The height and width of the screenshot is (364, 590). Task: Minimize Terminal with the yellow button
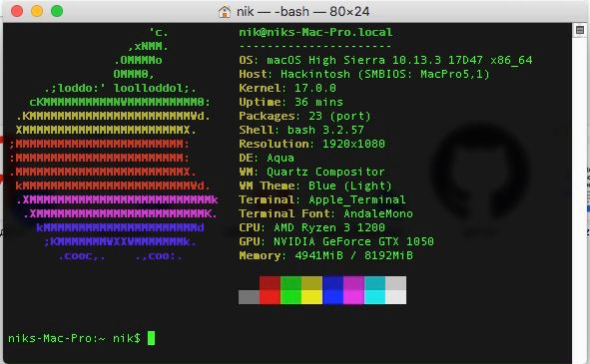point(37,11)
